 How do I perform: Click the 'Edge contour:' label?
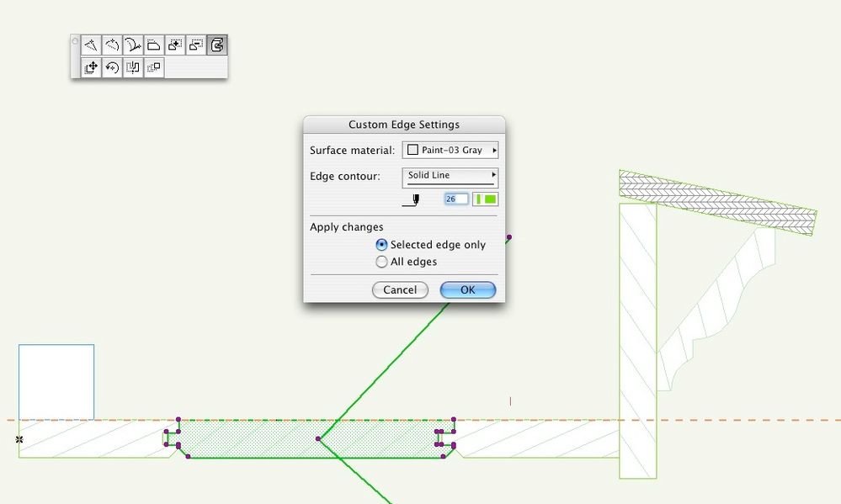coord(345,177)
